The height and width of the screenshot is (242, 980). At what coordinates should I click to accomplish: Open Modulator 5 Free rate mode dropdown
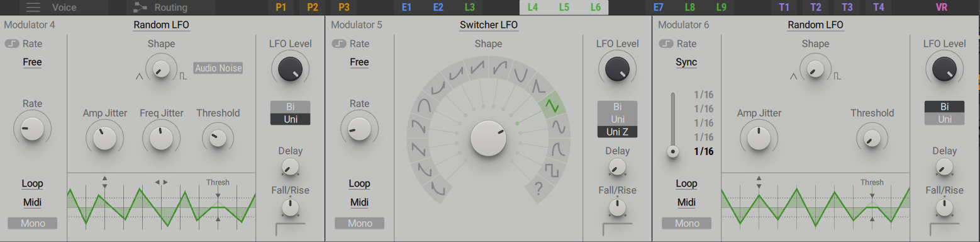click(x=359, y=62)
